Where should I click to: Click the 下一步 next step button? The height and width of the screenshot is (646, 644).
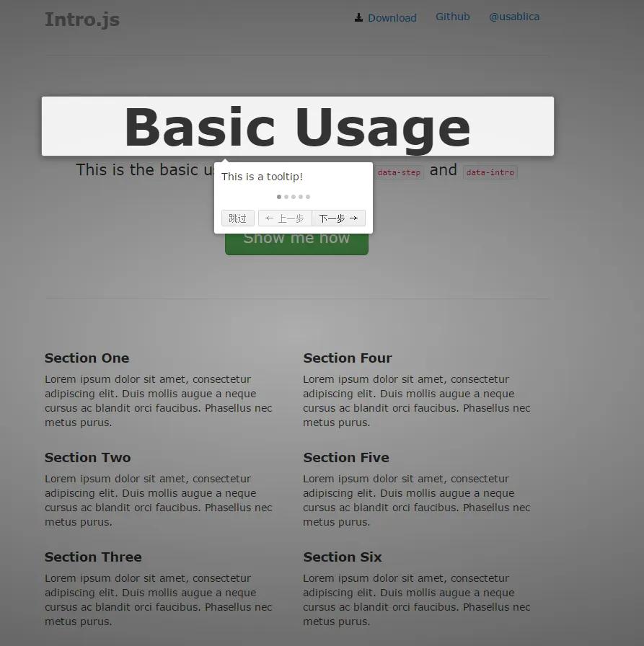339,218
